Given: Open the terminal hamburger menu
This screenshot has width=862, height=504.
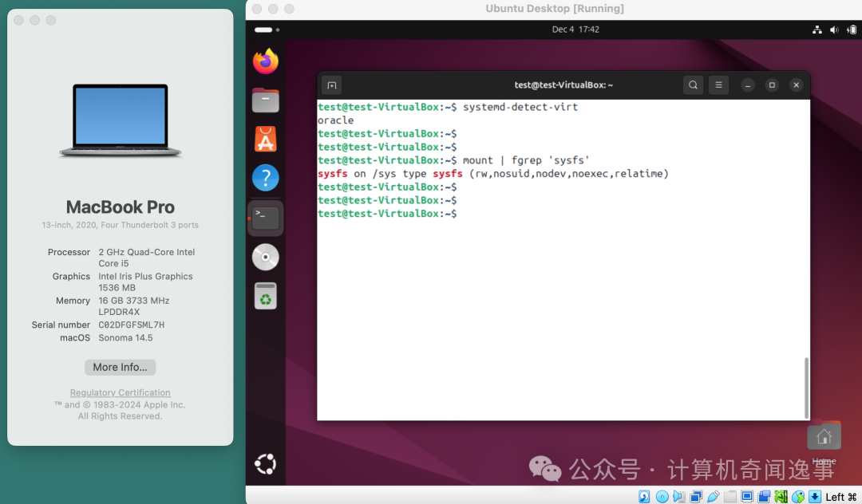Looking at the screenshot, I should (x=718, y=85).
